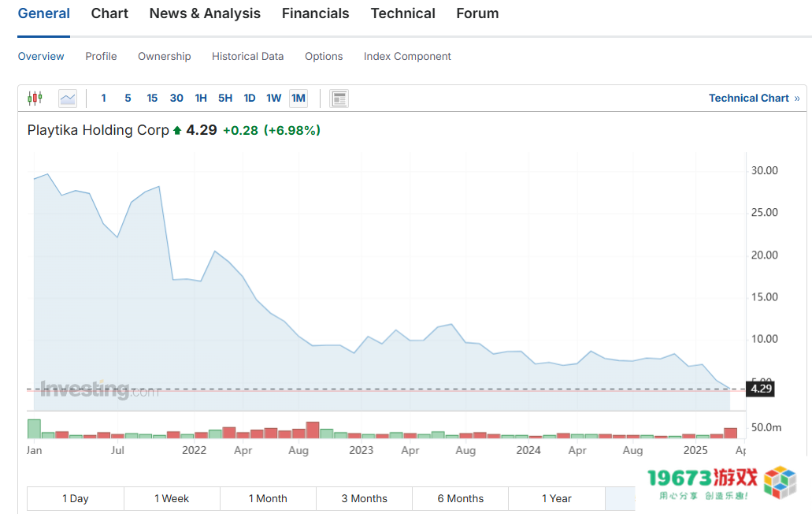Click the 2022 label on the time axis

tap(195, 450)
